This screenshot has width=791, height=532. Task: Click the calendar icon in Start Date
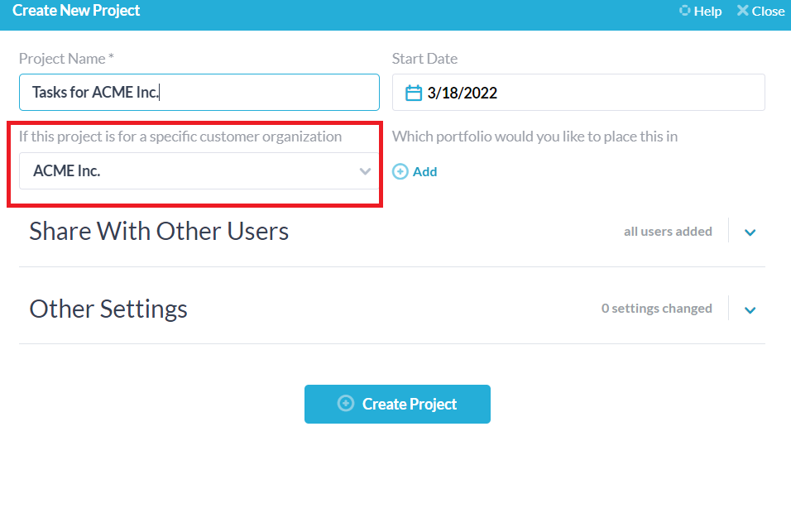[x=414, y=93]
